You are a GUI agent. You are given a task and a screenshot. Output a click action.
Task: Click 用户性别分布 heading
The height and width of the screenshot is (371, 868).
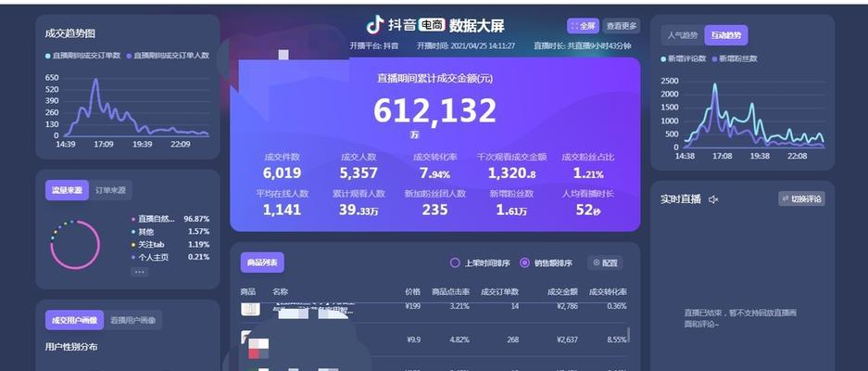[x=71, y=347]
